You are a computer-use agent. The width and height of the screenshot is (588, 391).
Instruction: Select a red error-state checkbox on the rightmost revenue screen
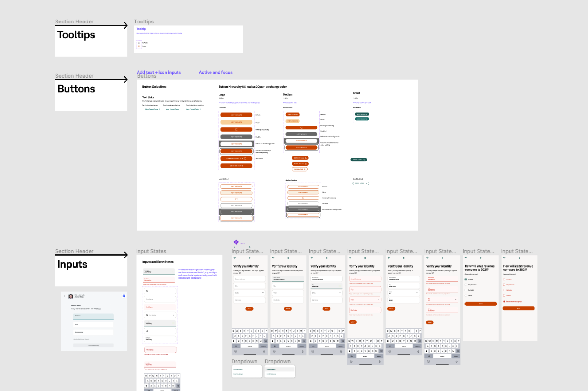(x=504, y=279)
